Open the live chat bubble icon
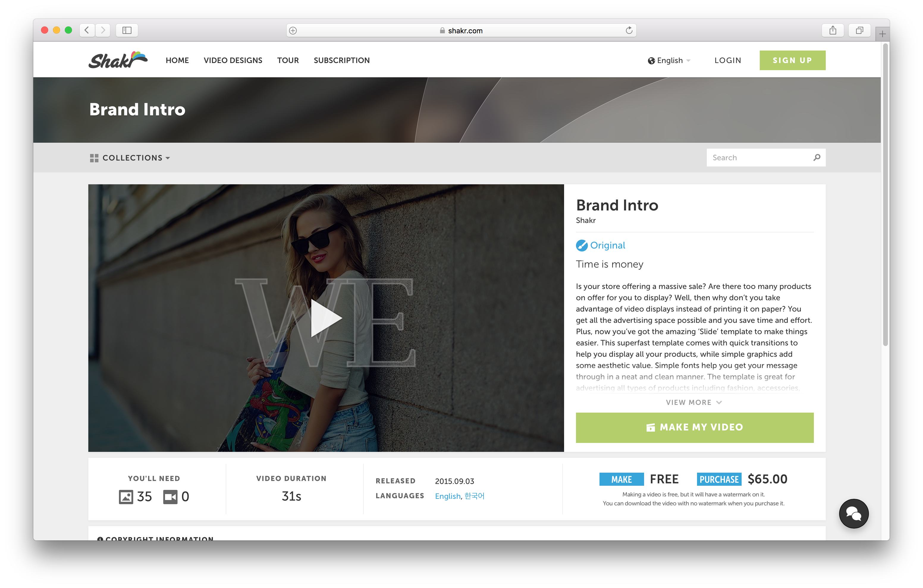The image size is (923, 588). click(x=854, y=513)
